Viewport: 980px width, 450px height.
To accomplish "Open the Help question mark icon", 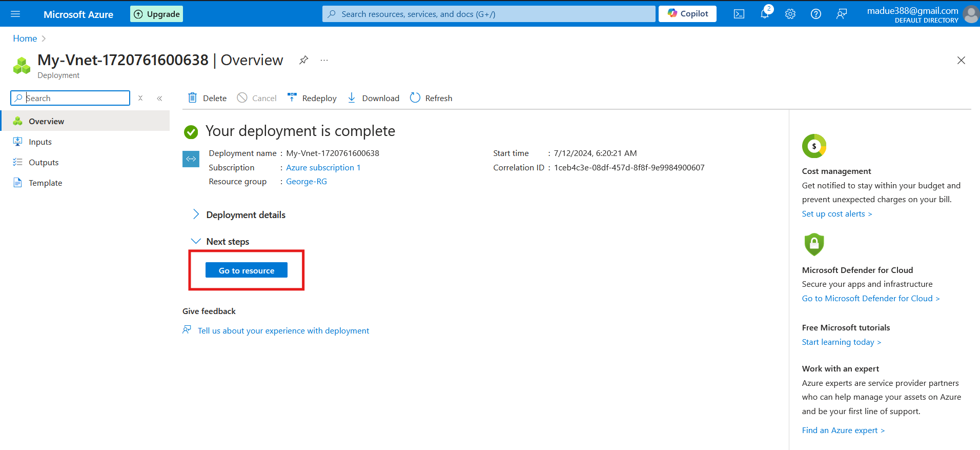I will pos(816,14).
